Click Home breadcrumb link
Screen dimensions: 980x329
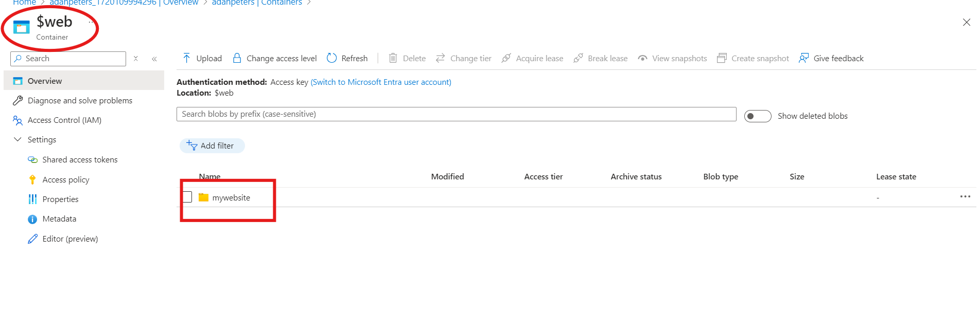[x=24, y=3]
